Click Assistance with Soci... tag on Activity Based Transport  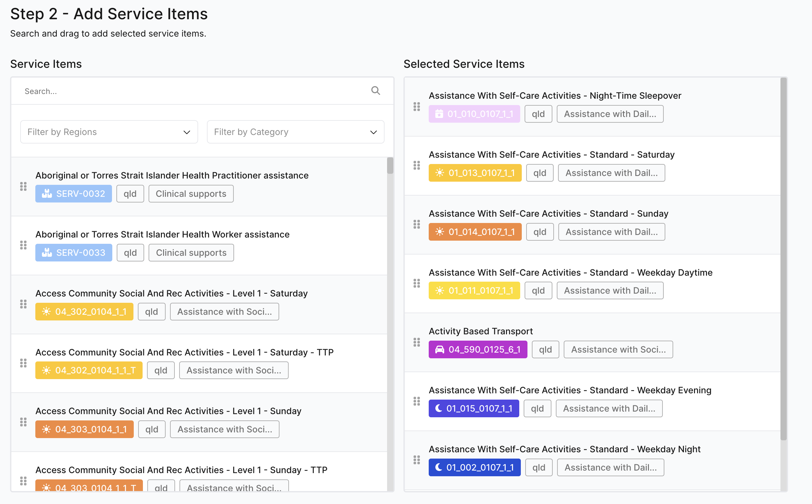click(x=618, y=349)
